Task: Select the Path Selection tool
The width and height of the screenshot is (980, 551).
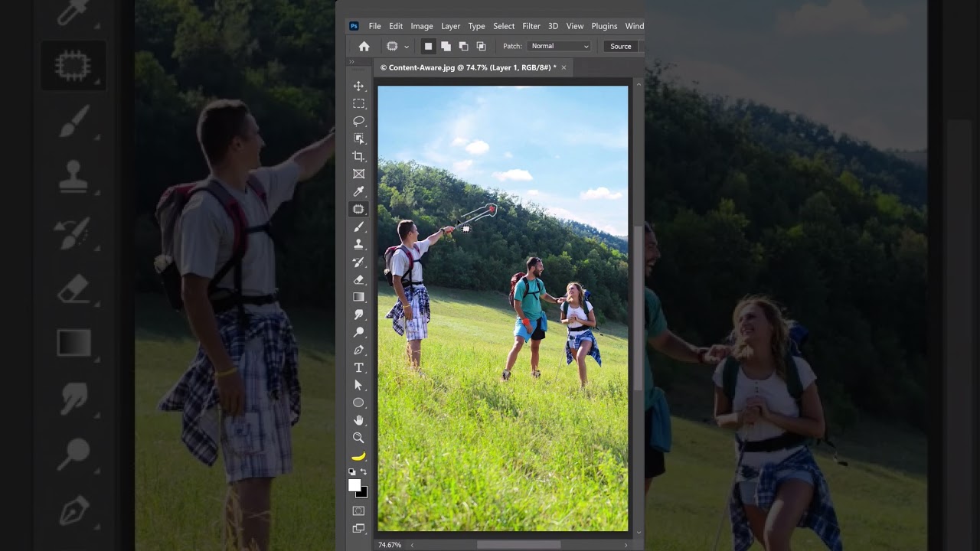Action: click(358, 385)
